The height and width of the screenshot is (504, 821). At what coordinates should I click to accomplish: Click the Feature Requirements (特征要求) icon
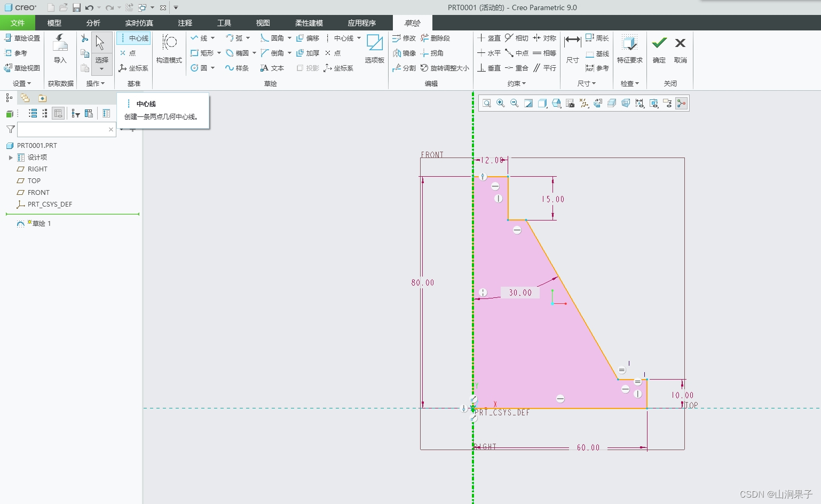pos(630,49)
